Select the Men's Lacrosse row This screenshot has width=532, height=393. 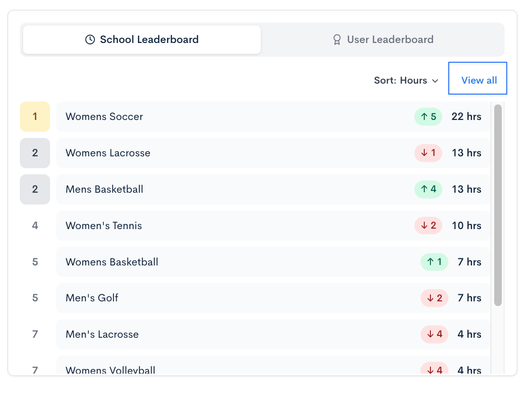point(273,334)
